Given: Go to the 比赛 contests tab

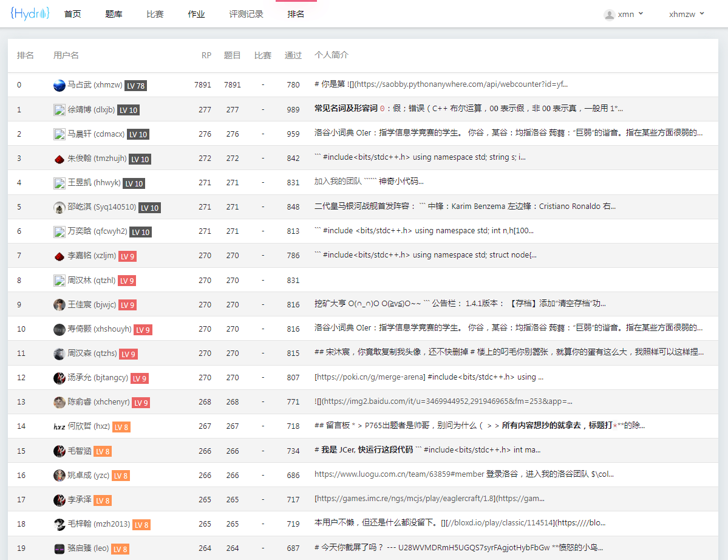Looking at the screenshot, I should 155,14.
